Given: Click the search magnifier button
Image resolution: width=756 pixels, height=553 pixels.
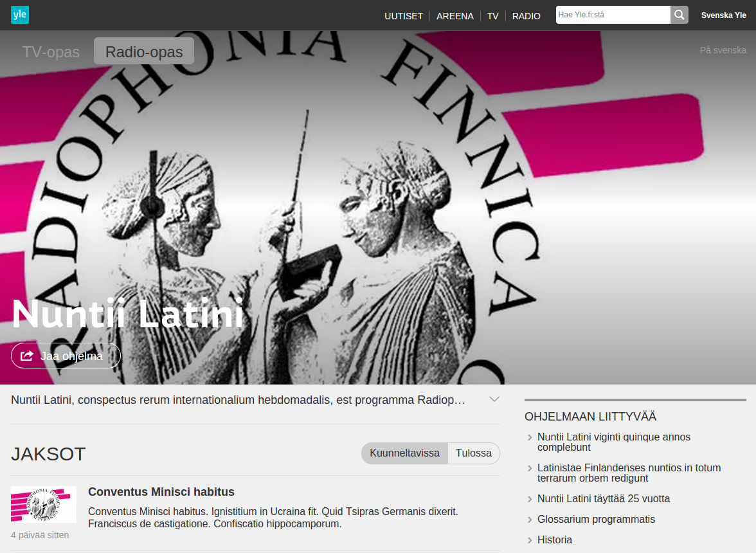Looking at the screenshot, I should point(679,15).
